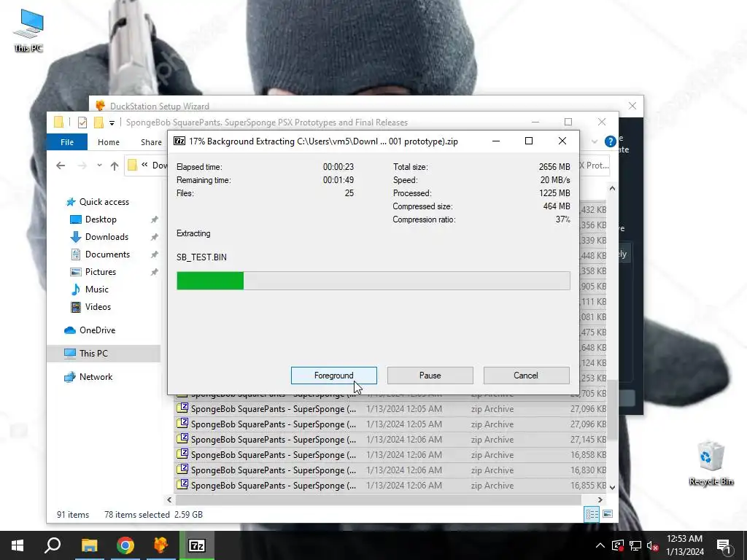Select Documents in navigation pane
The height and width of the screenshot is (560, 747).
[x=107, y=254]
